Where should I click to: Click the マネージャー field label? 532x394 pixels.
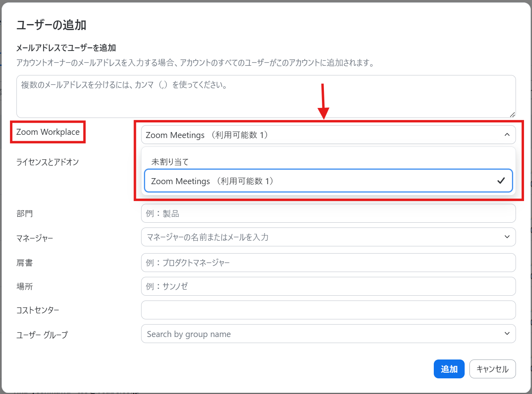pos(34,238)
